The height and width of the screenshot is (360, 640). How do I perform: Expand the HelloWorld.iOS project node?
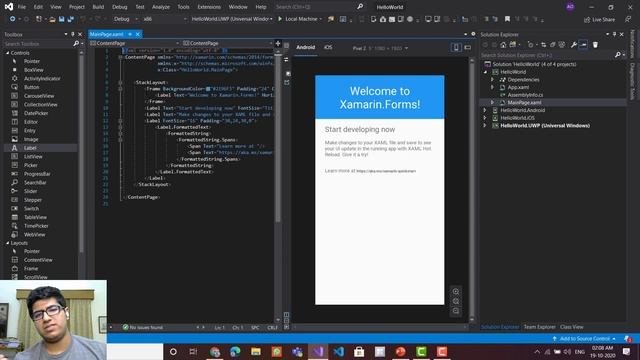pyautogui.click(x=485, y=118)
